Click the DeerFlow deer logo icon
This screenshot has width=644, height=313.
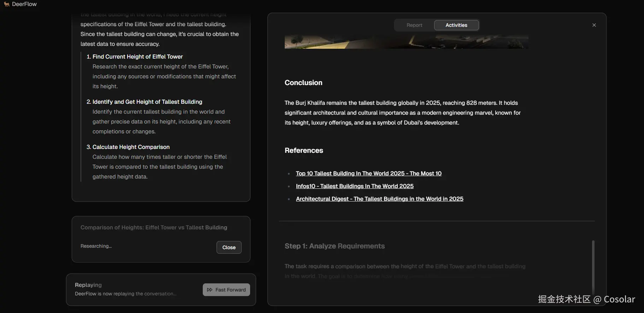point(6,4)
